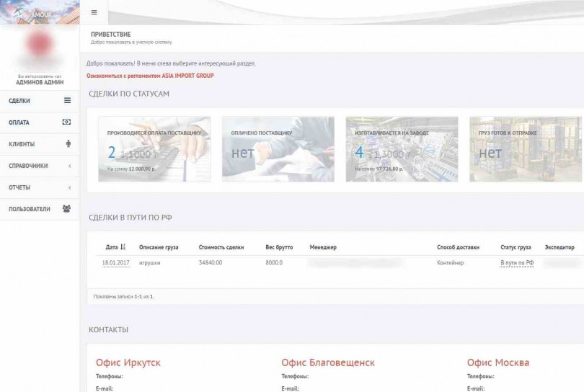Open the Отчеты menu item

(40, 187)
